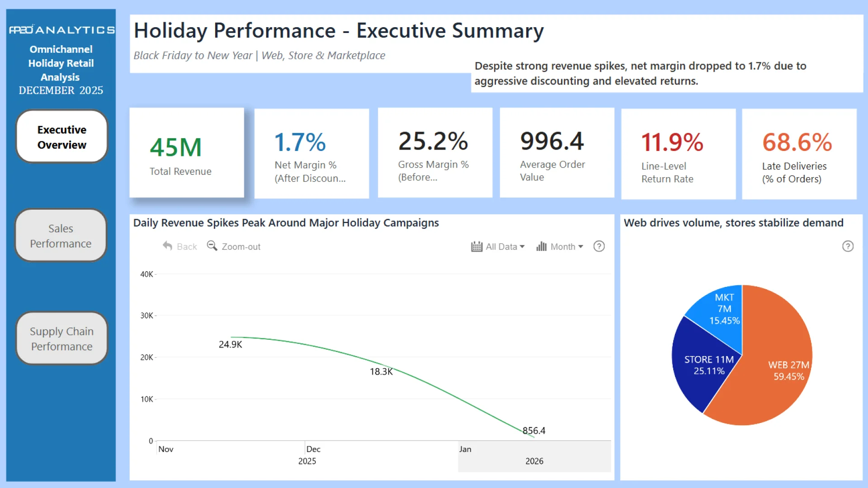Click the Jan 2026 axis segment

[x=534, y=456]
